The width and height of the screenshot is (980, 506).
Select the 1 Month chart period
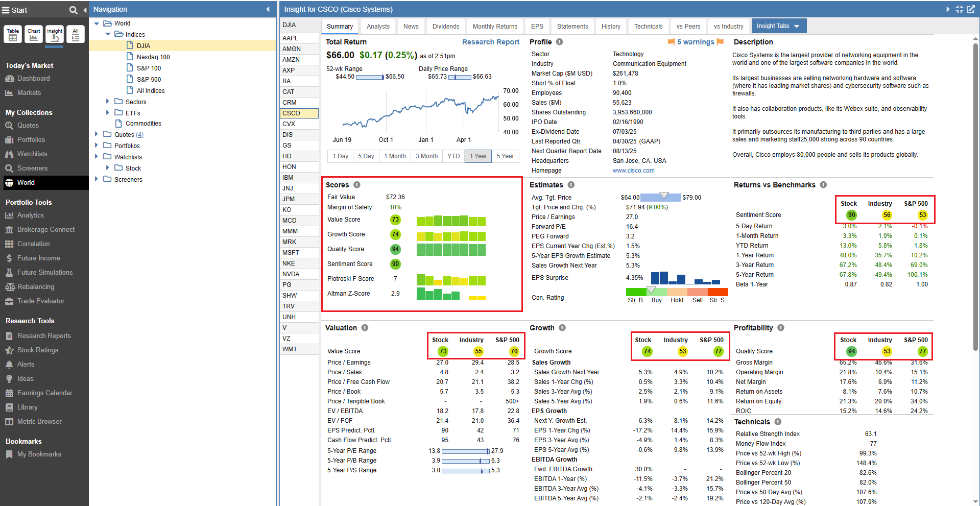pos(395,156)
